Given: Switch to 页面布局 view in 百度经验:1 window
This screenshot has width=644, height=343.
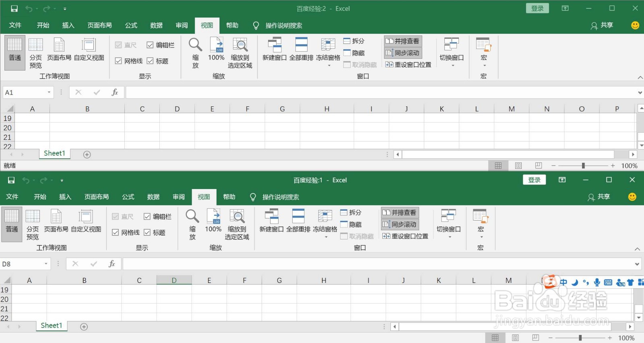Looking at the screenshot, I should [x=56, y=221].
